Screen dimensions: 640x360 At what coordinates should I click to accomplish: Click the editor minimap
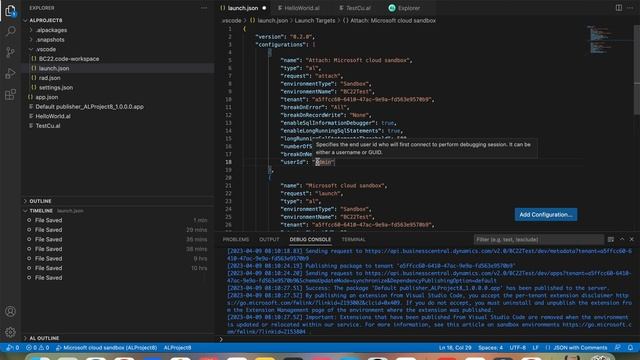610,41
